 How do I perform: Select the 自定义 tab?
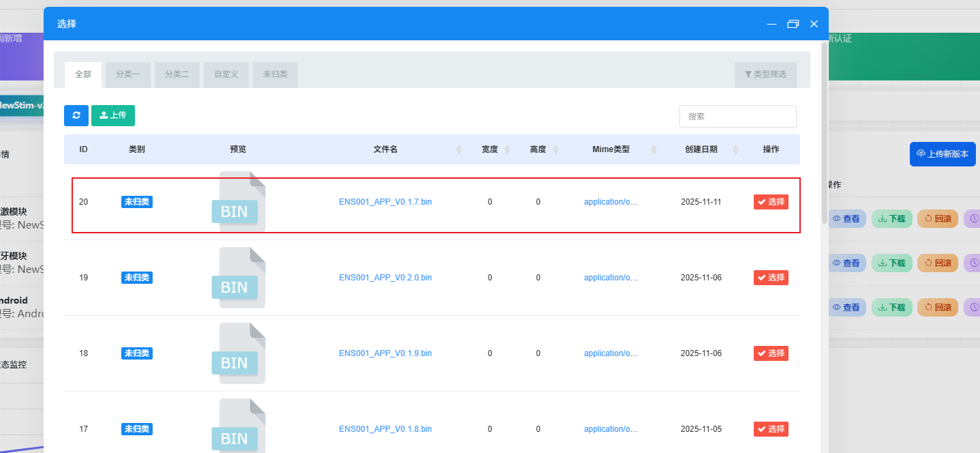[226, 74]
